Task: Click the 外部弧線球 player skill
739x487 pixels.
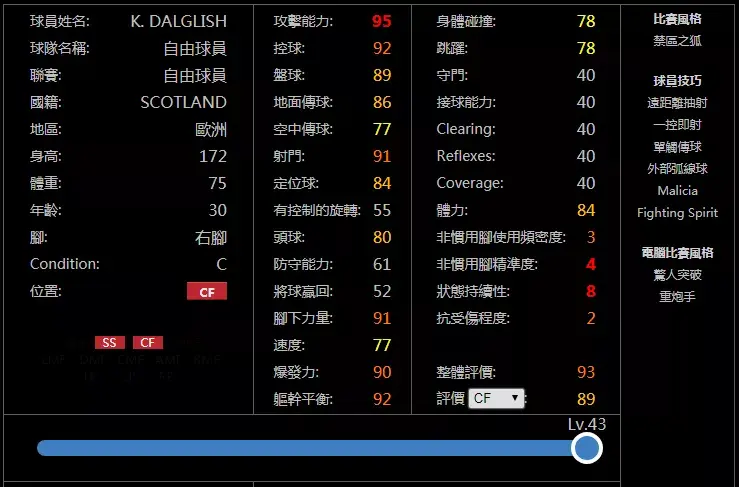Action: click(x=677, y=169)
